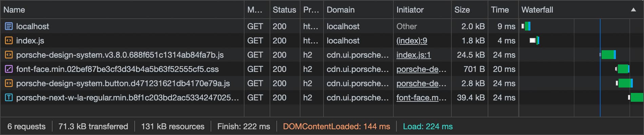The width and height of the screenshot is (644, 135).
Task: Sort by the Time column header
Action: 503,10
